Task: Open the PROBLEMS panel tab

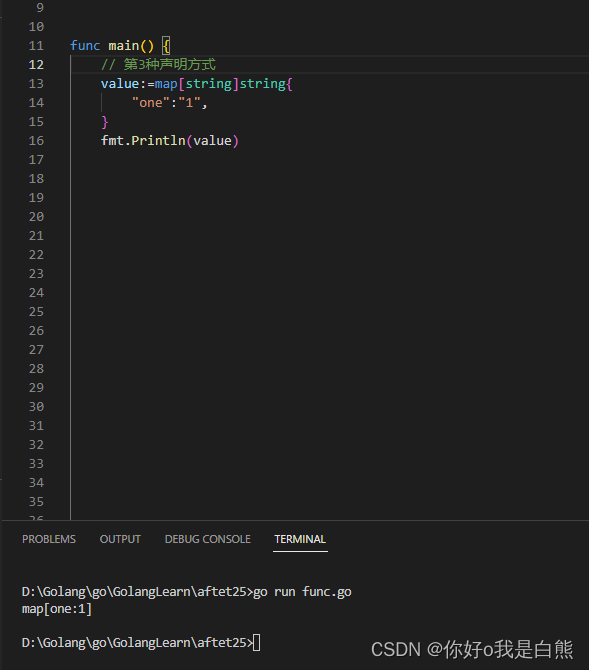Action: (x=49, y=539)
